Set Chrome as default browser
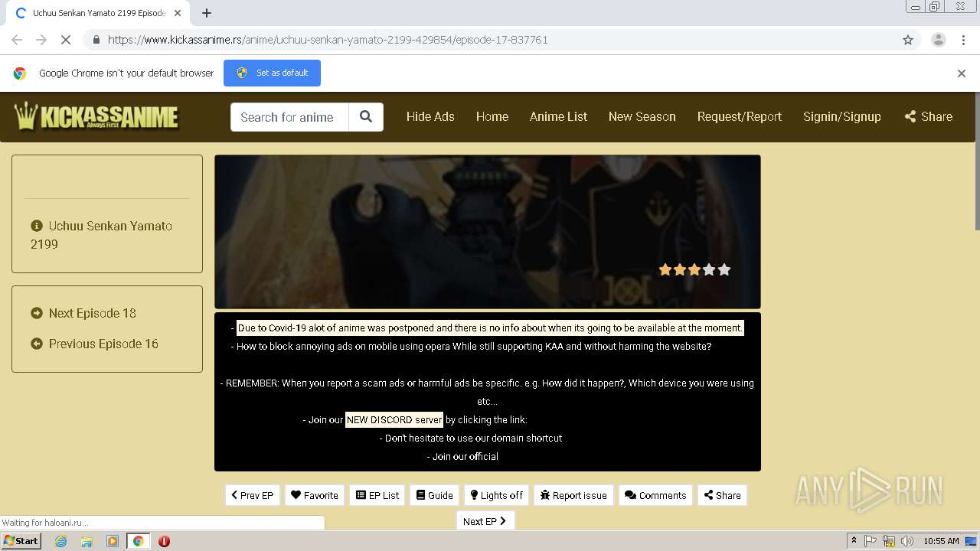Viewport: 980px width, 551px height. tap(272, 73)
